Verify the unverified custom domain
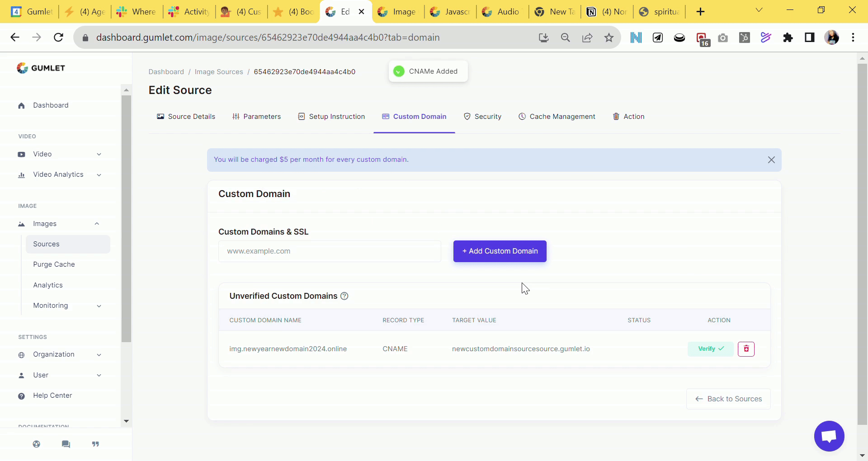This screenshot has width=868, height=461. [710, 349]
